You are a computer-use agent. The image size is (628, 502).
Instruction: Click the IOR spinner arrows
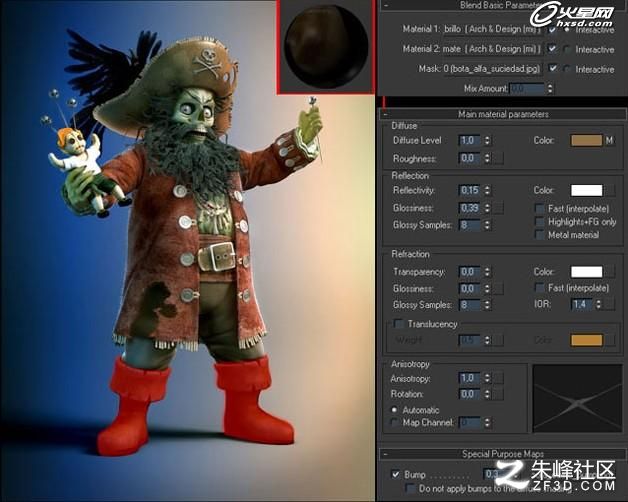click(598, 304)
